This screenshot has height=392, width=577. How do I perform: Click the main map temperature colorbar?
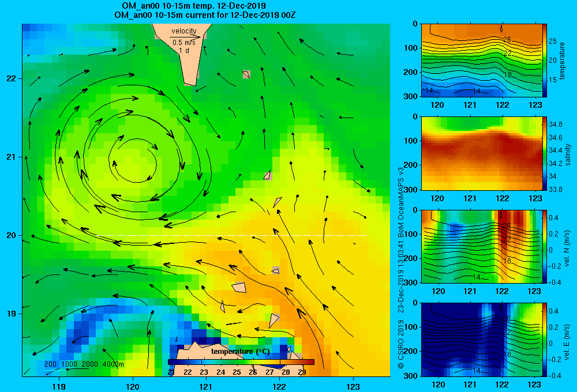coord(241,362)
